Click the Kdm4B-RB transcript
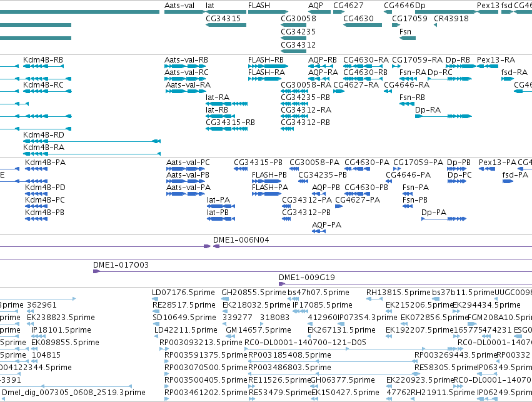The width and height of the screenshot is (532, 402). 43,66
